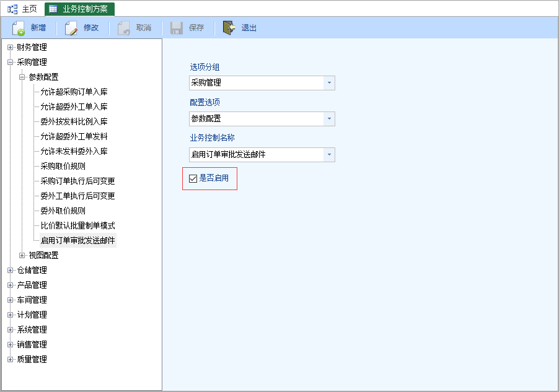Expand the 仓储管理 tree node
The width and height of the screenshot is (559, 392).
click(x=11, y=271)
